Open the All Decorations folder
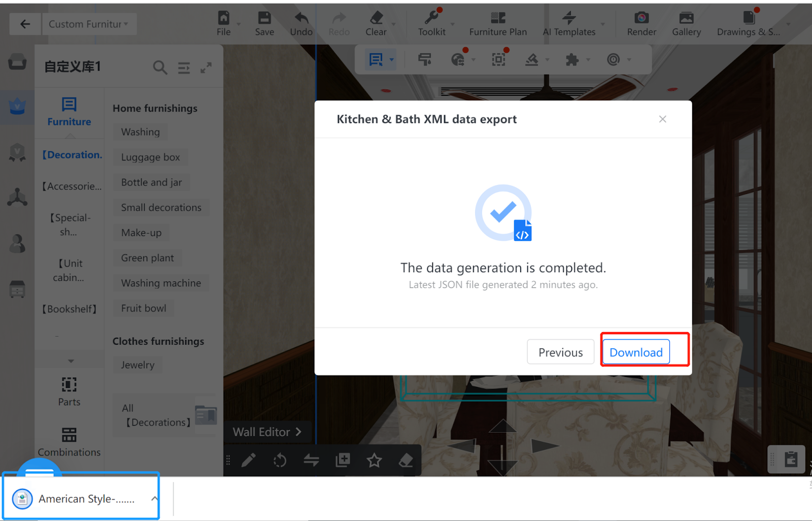The width and height of the screenshot is (812, 521). pyautogui.click(x=165, y=415)
